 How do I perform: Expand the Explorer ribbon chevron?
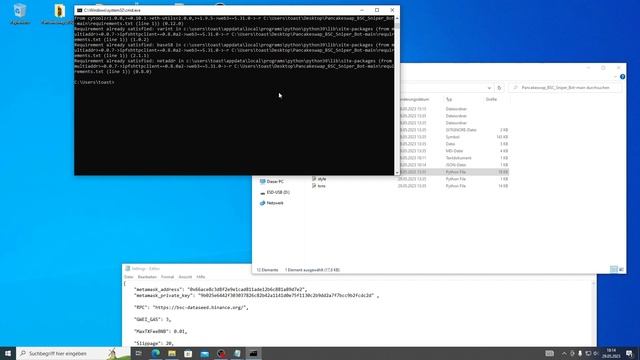pos(615,77)
